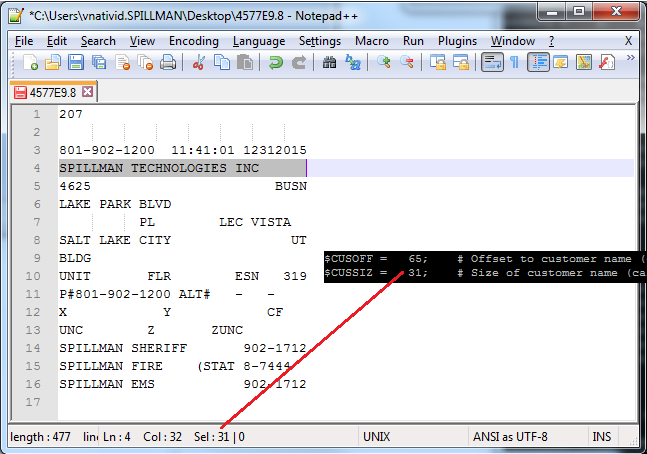Toggle INS insert mode in status bar
Image resolution: width=647 pixels, height=454 pixels.
point(602,437)
